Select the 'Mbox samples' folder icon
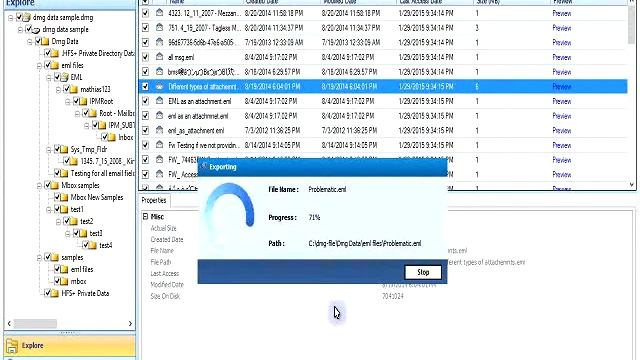640x360 pixels. point(55,185)
